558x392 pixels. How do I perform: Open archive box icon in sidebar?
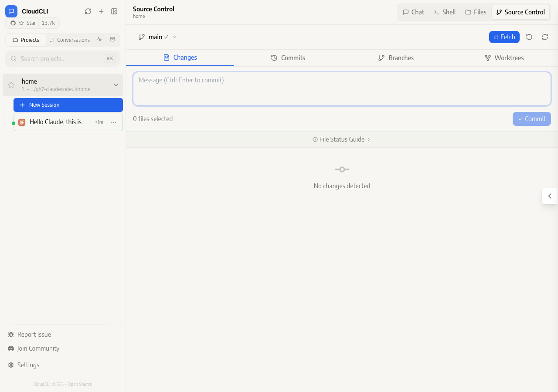pyautogui.click(x=112, y=40)
